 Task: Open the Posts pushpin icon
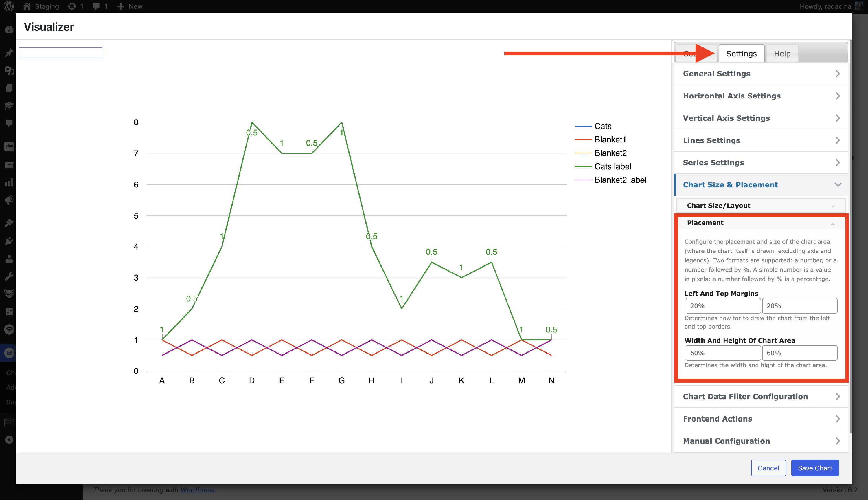point(9,52)
